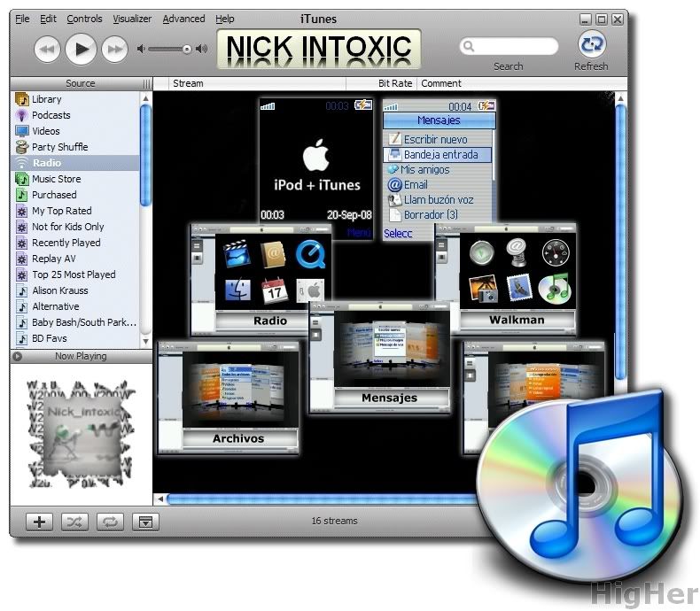Viewport: 700px width, 611px height.
Task: Select Videos in the Source list
Action: 75,131
